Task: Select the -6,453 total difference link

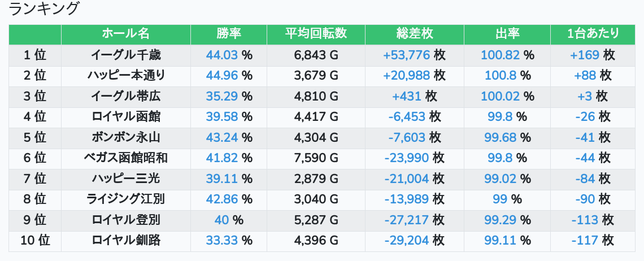Action: (407, 116)
